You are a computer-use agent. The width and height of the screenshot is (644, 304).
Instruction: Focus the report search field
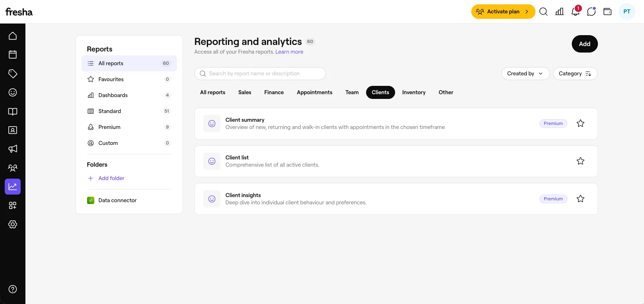[260, 74]
